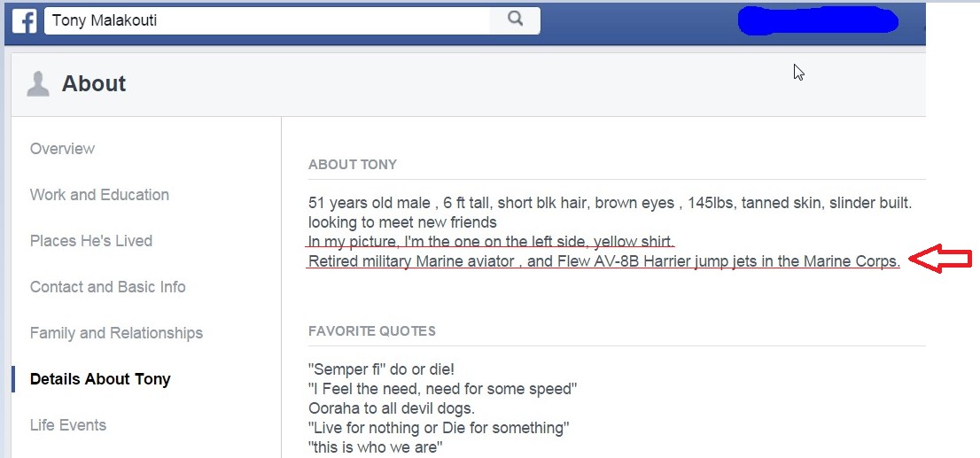
Task: Click the red arrow annotation
Action: click(942, 260)
